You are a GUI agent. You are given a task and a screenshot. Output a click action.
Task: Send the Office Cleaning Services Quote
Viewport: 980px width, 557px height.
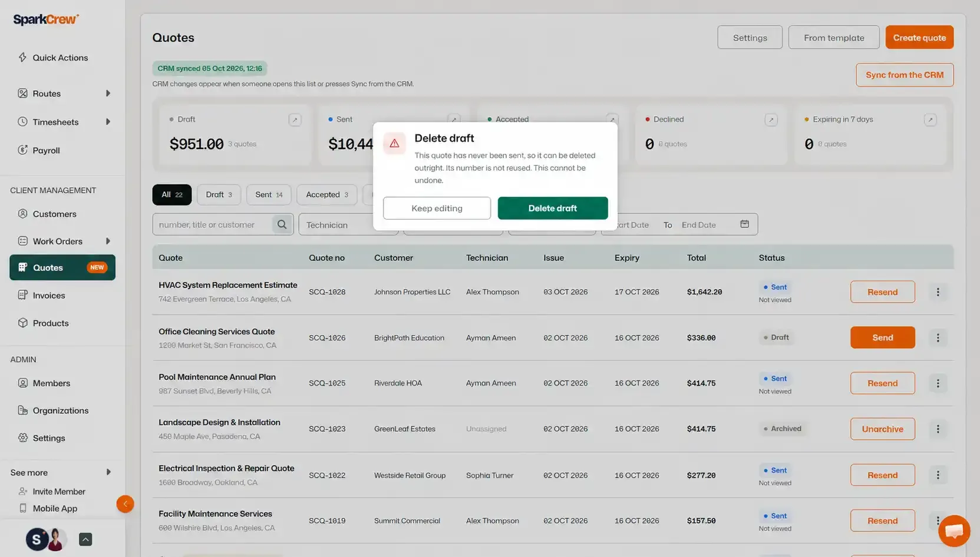pyautogui.click(x=883, y=337)
